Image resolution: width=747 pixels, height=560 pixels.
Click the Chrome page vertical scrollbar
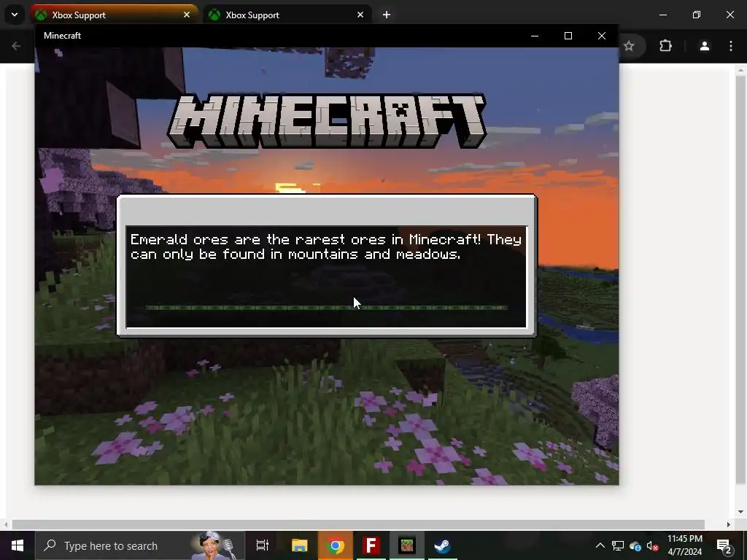coord(740,279)
